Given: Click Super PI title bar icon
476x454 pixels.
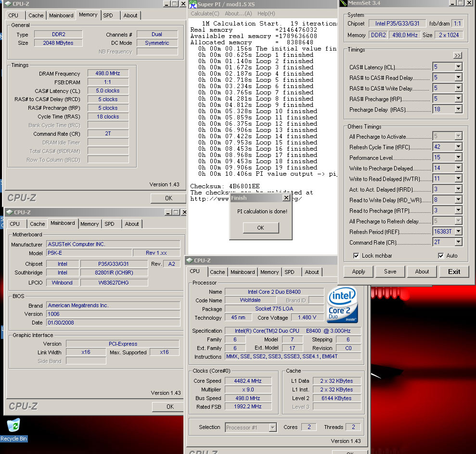Looking at the screenshot, I should click(x=193, y=4).
